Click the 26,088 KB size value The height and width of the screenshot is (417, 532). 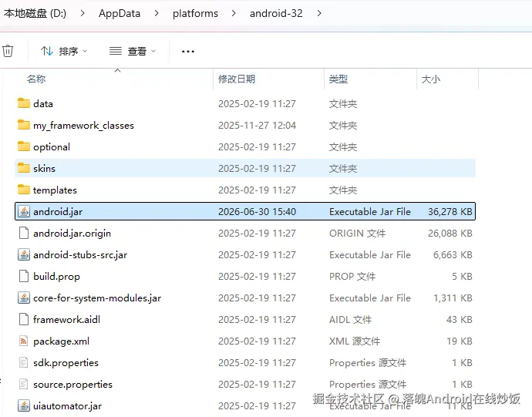450,234
